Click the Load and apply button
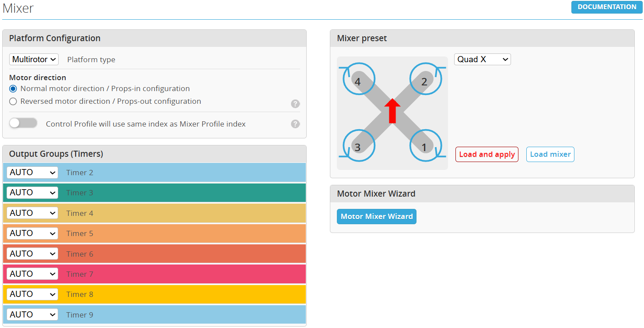Screen dimensions: 644x328 (x=487, y=154)
